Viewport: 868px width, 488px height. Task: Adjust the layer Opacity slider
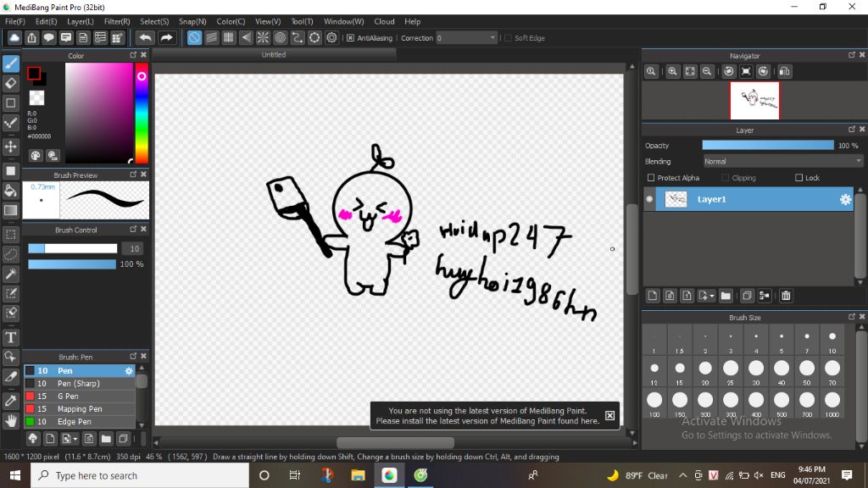coord(768,145)
